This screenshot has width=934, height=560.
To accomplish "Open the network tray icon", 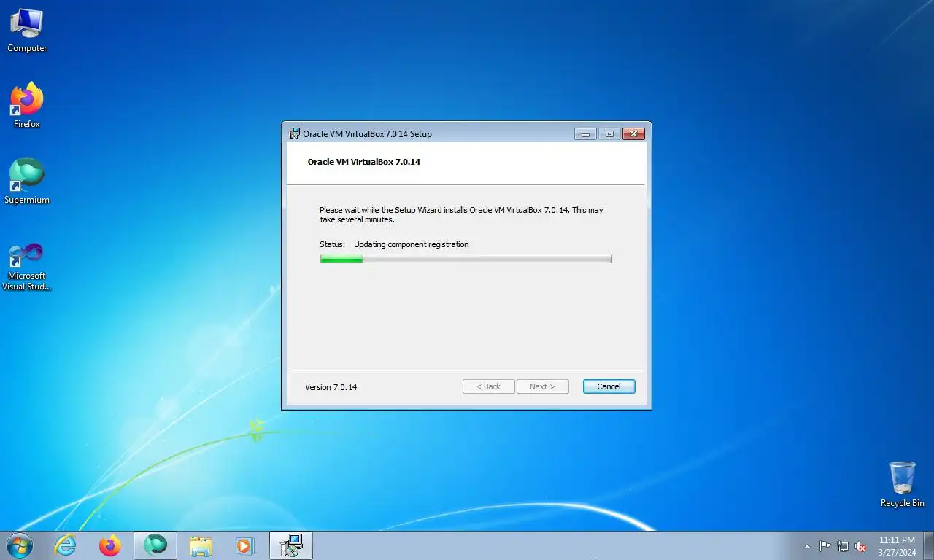I will pos(843,546).
